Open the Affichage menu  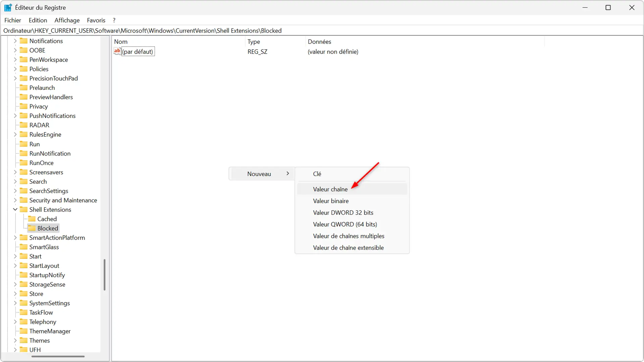pyautogui.click(x=67, y=20)
